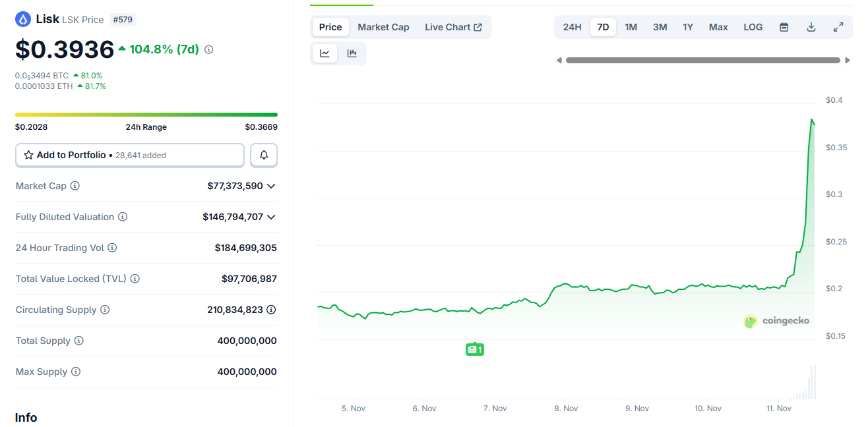Click the Add to Portfolio button
This screenshot has height=427, width=868.
129,154
